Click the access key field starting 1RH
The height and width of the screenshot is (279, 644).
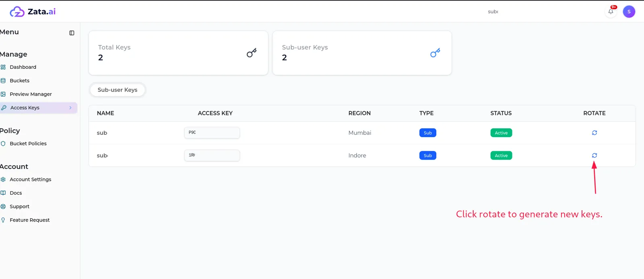[x=212, y=155]
